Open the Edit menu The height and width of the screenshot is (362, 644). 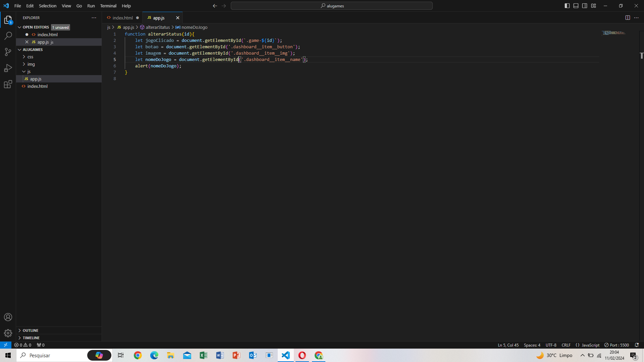click(x=30, y=6)
